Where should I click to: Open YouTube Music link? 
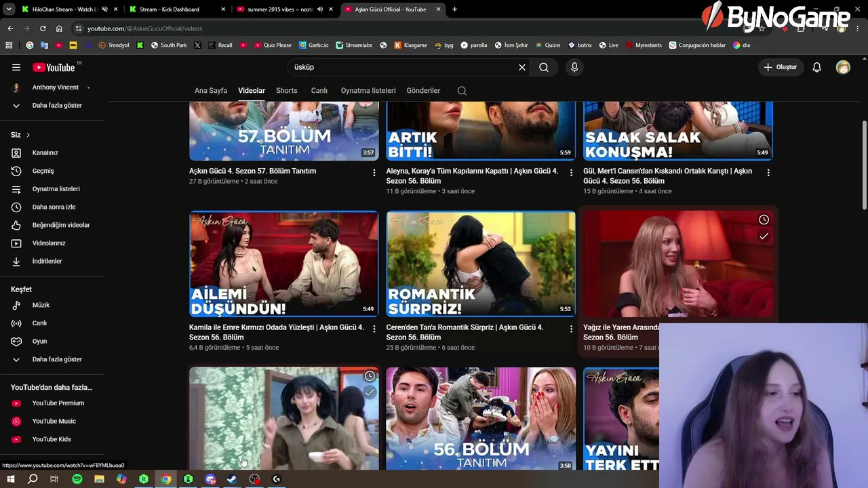pos(53,421)
